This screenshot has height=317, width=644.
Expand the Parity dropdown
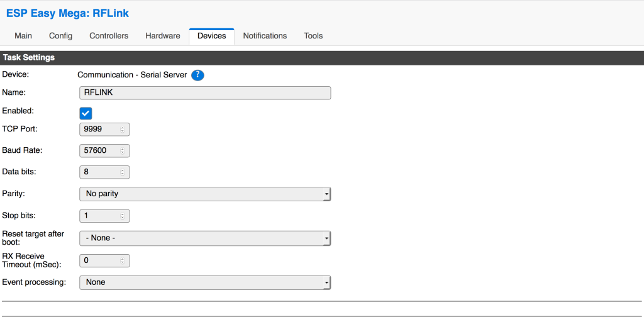205,194
